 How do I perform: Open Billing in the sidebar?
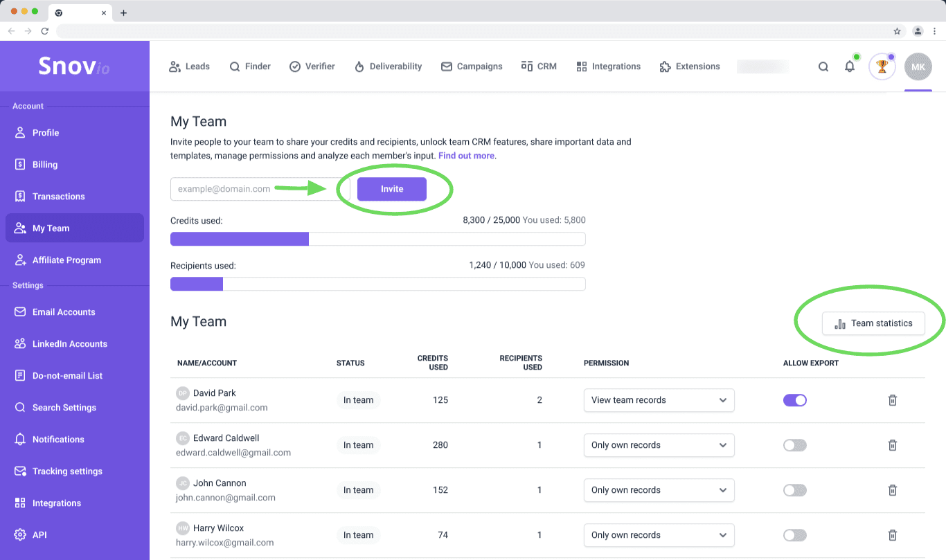(x=45, y=165)
